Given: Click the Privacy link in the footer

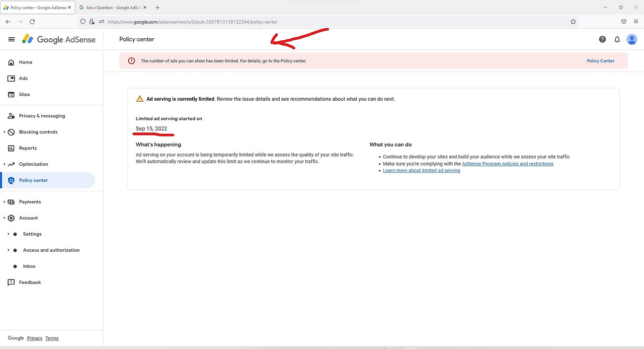Looking at the screenshot, I should (35, 338).
